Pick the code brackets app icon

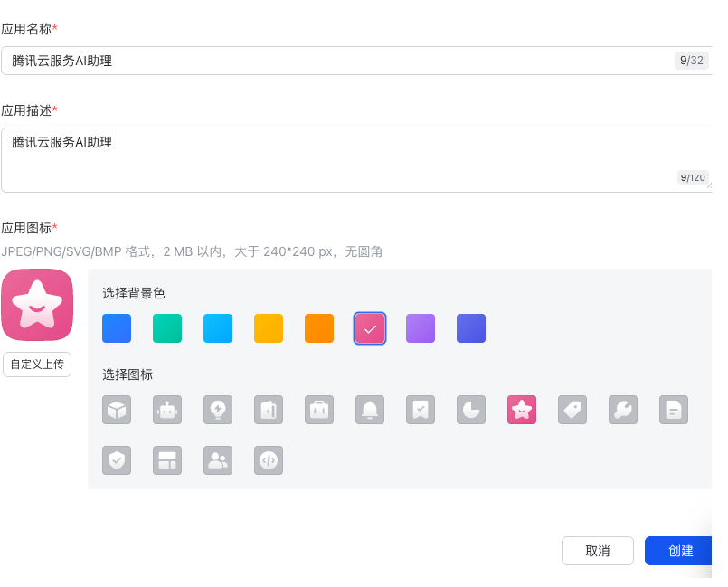(269, 460)
